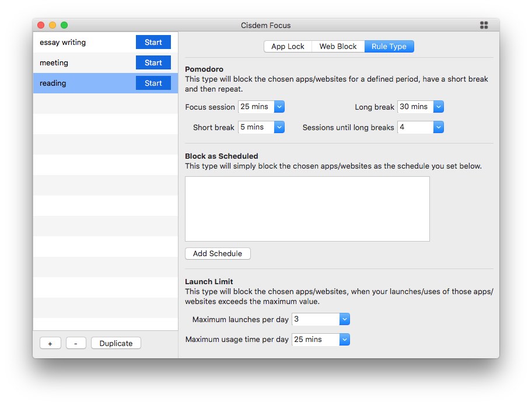
Task: Select the reading list row
Action: (x=106, y=83)
